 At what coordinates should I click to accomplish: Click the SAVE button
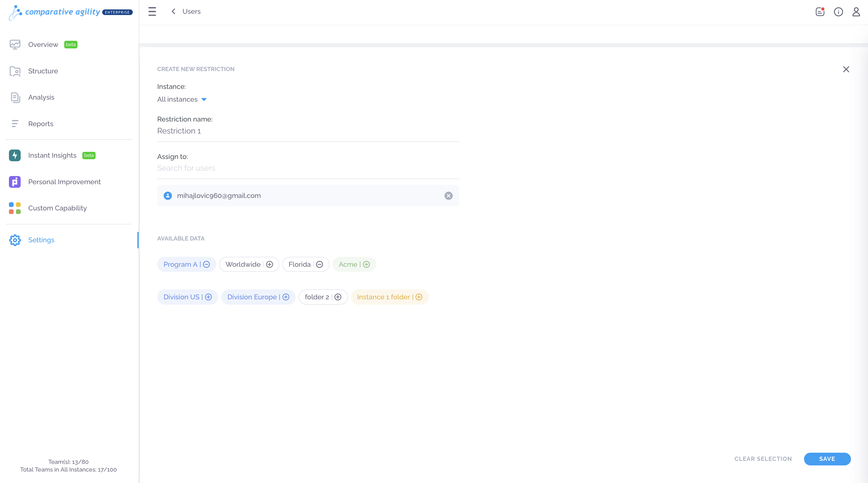point(827,459)
